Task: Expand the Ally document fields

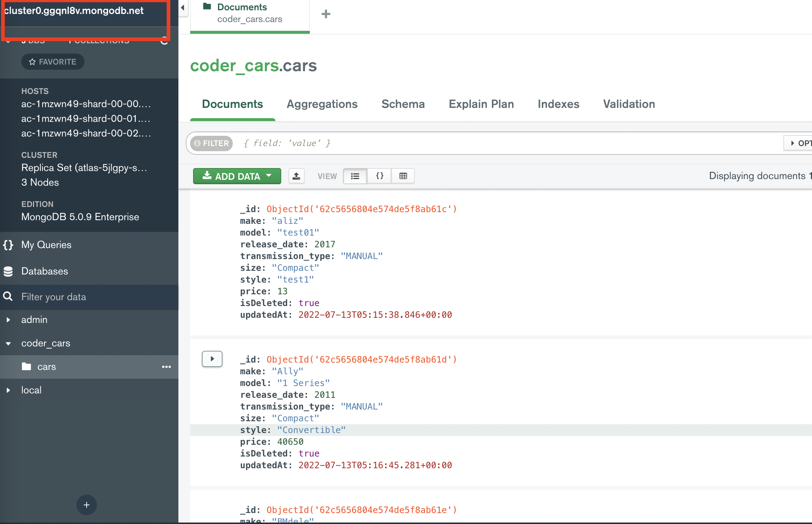Action: click(x=212, y=359)
